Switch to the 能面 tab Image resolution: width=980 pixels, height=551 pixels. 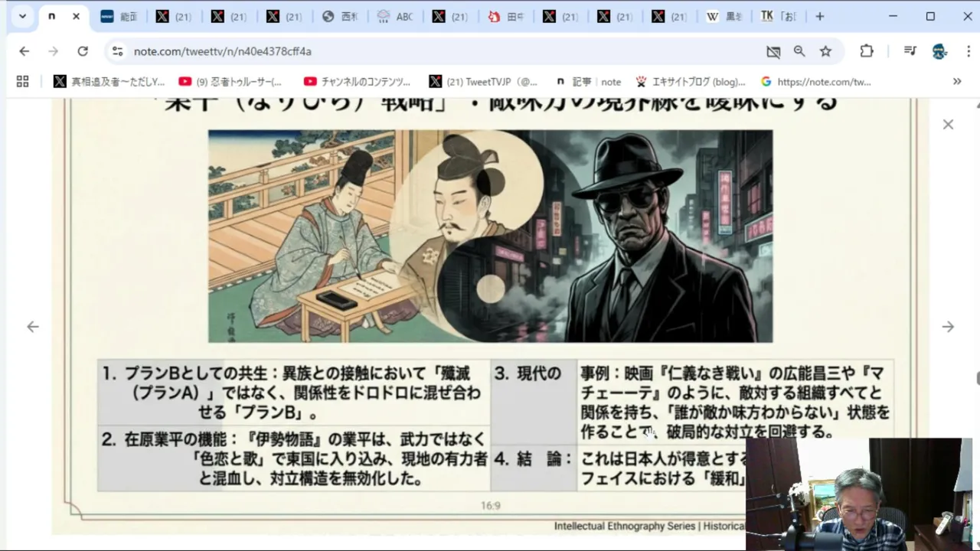click(119, 16)
